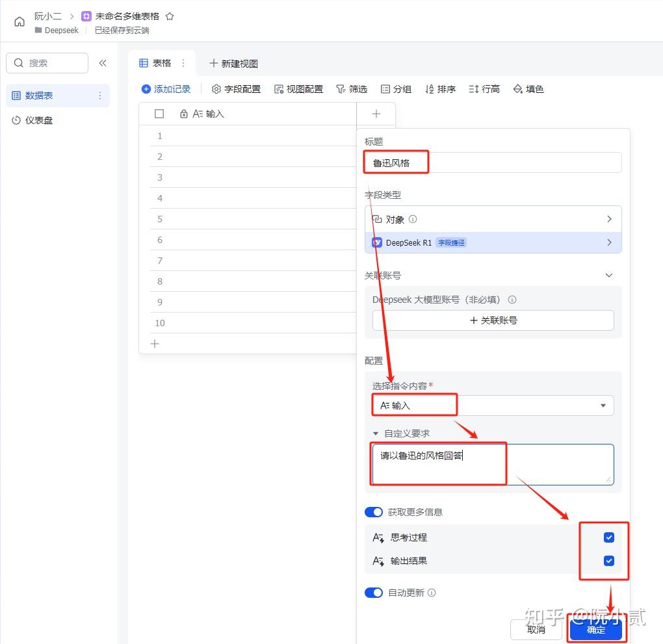Toggle the 自动更新 switch
663x644 pixels.
[x=373, y=593]
